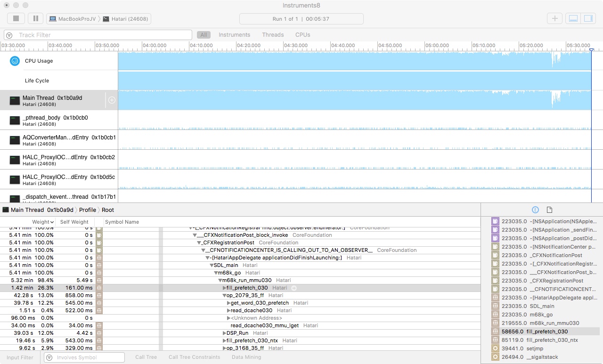Click library icon beside m68k_go in stack trace
The width and height of the screenshot is (603, 364).
495,315
